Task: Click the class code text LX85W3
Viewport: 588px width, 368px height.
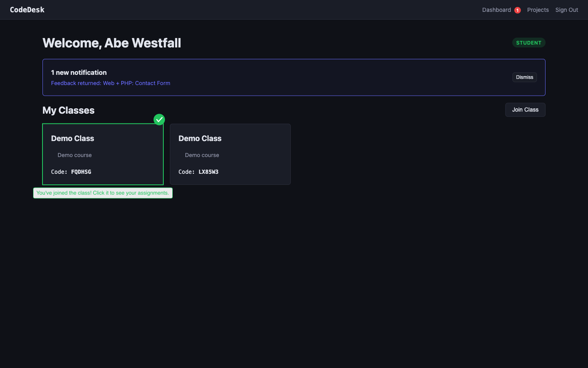Action: [208, 172]
